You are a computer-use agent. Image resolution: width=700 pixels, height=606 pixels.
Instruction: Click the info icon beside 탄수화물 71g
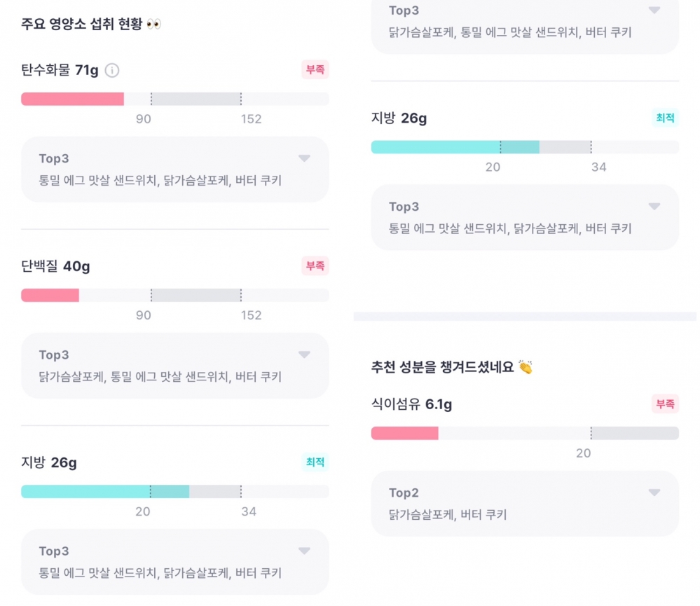click(112, 70)
